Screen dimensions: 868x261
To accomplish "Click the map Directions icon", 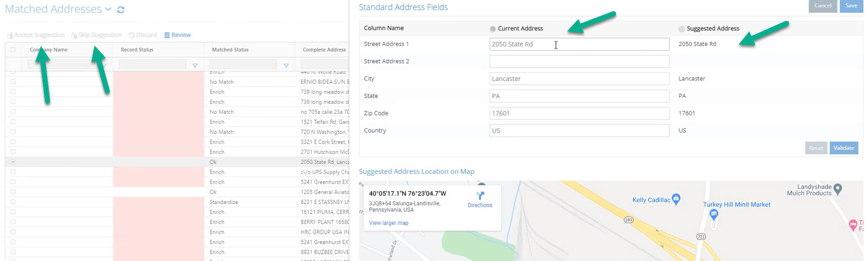I will (480, 196).
